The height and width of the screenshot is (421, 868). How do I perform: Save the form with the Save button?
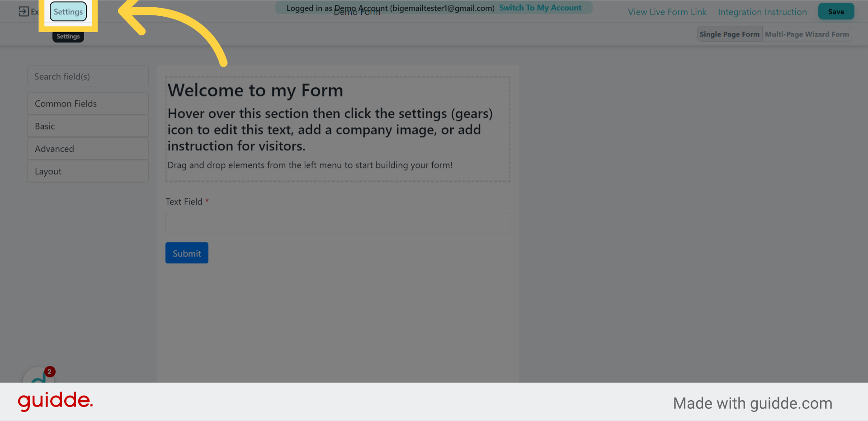(836, 12)
